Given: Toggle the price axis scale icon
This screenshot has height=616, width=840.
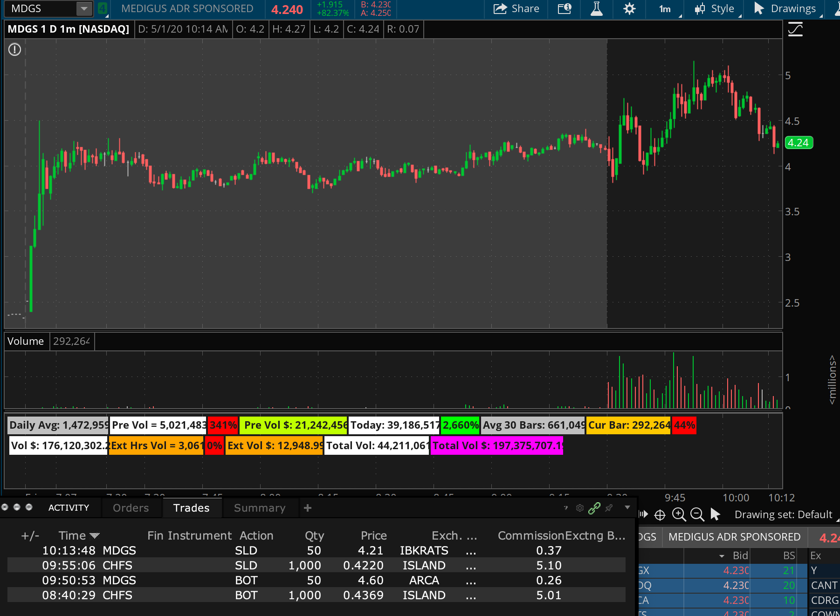Looking at the screenshot, I should (x=795, y=30).
